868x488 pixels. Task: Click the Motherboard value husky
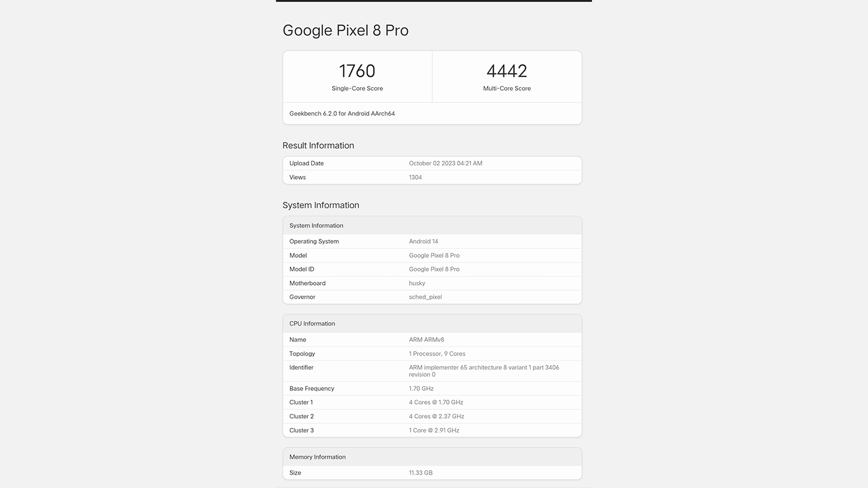[x=417, y=283]
